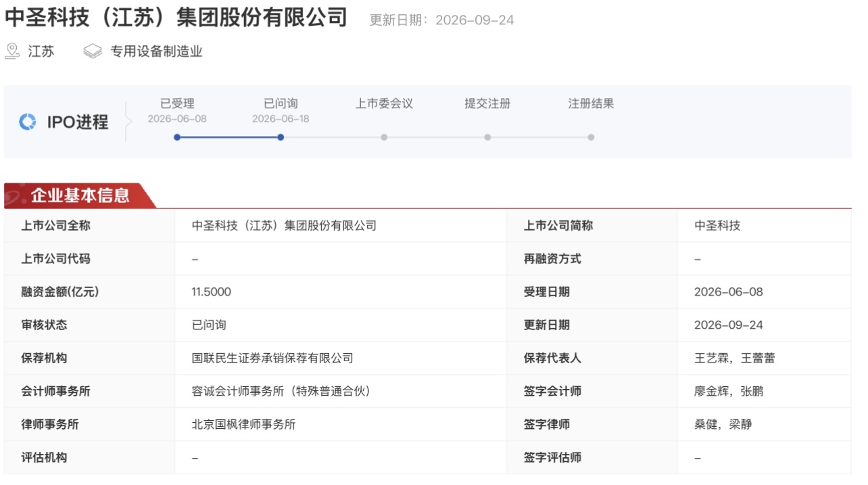
Task: Click the 已问询 stage label
Action: click(x=281, y=103)
